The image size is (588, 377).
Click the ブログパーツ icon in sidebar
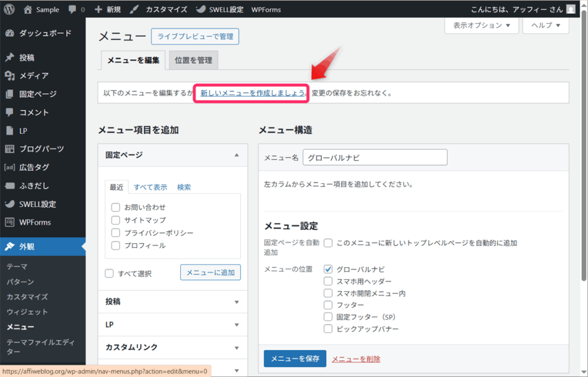click(x=10, y=149)
